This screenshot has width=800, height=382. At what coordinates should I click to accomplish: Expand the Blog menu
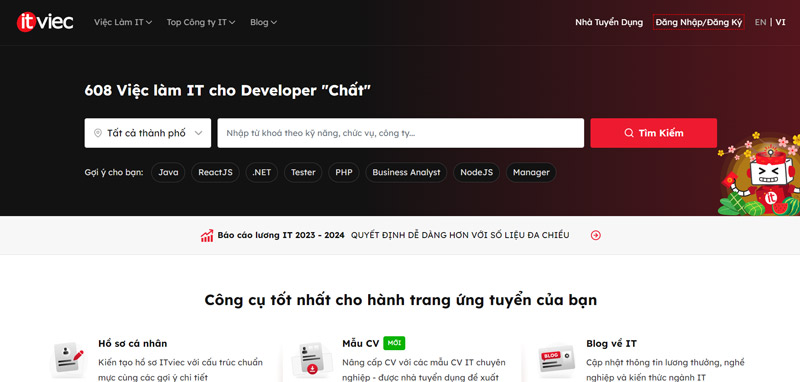coord(263,22)
